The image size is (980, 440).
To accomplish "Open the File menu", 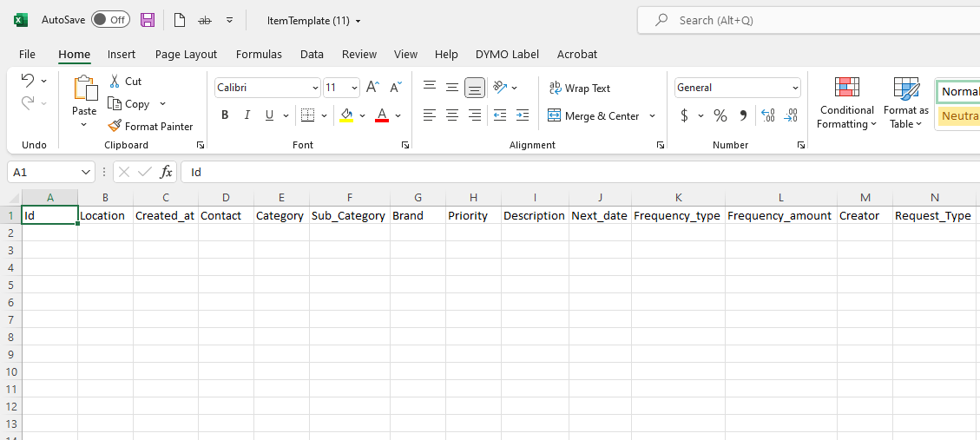I will (x=28, y=55).
